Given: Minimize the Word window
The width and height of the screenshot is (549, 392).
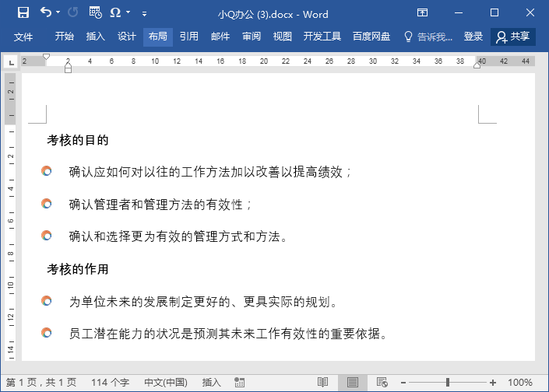Looking at the screenshot, I should point(459,13).
